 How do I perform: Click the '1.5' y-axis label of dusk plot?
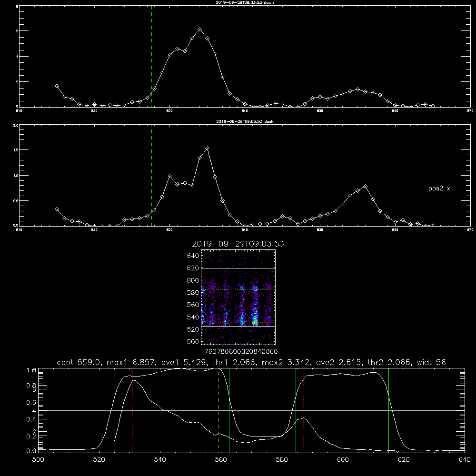click(x=16, y=150)
